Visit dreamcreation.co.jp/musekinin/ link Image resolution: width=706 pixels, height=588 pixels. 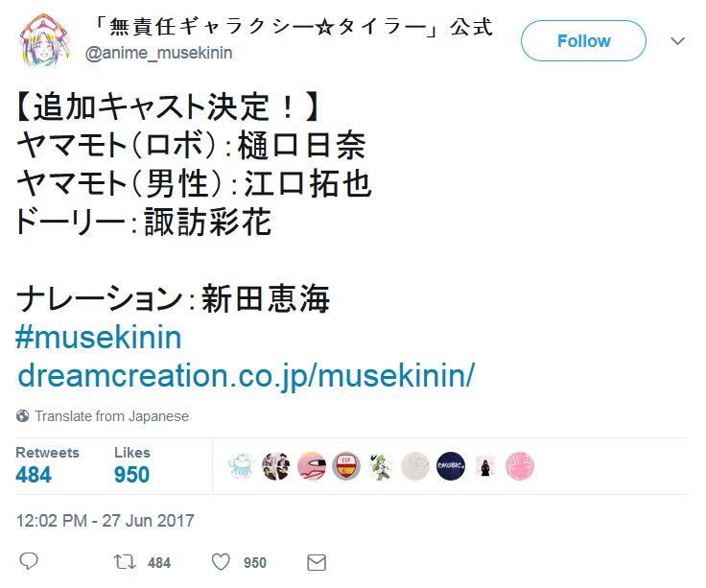point(247,375)
